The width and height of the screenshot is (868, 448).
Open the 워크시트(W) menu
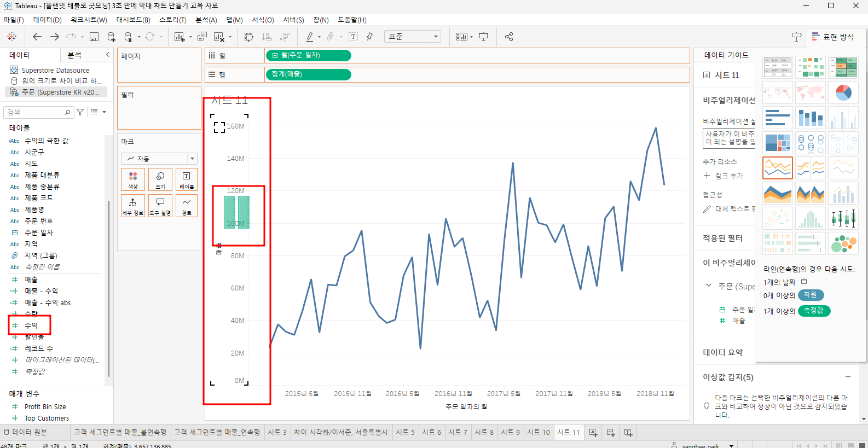[x=89, y=20]
